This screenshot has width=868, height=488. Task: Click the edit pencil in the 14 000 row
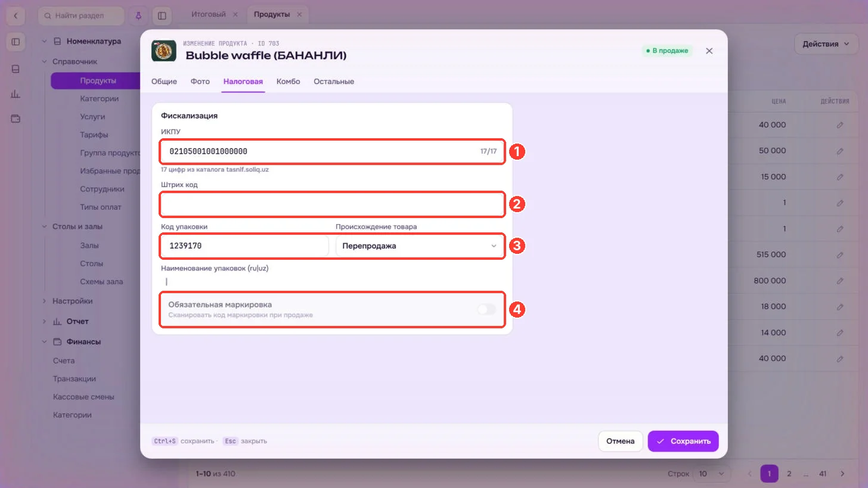(840, 332)
